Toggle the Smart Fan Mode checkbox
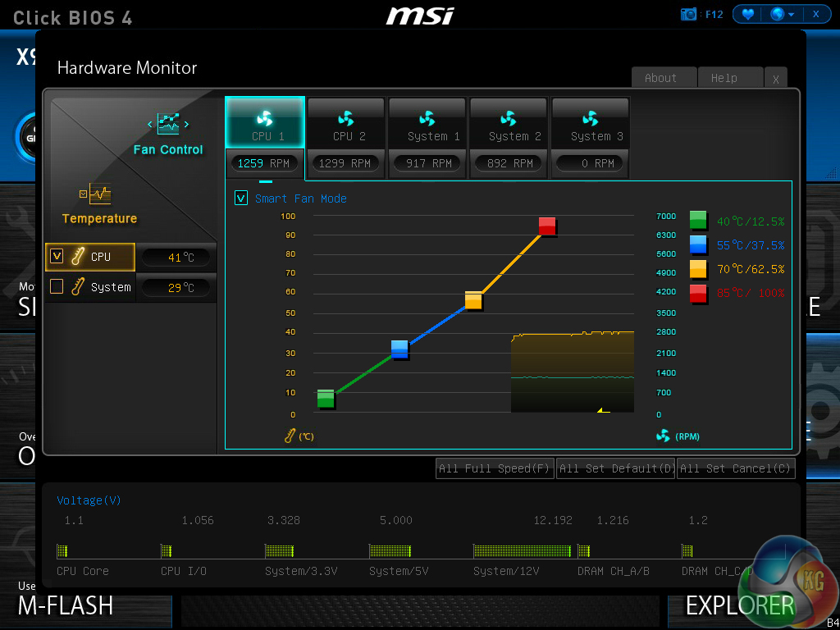This screenshot has height=630, width=840. click(x=241, y=199)
